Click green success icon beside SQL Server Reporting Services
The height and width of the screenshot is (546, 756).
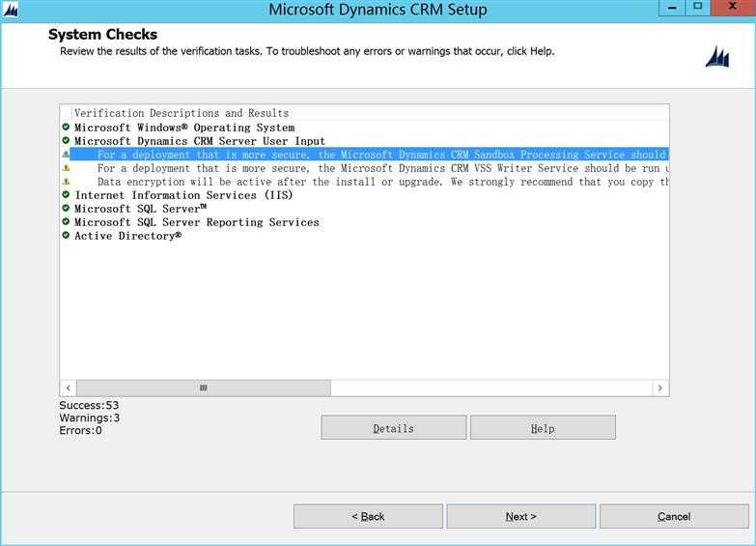(x=66, y=221)
